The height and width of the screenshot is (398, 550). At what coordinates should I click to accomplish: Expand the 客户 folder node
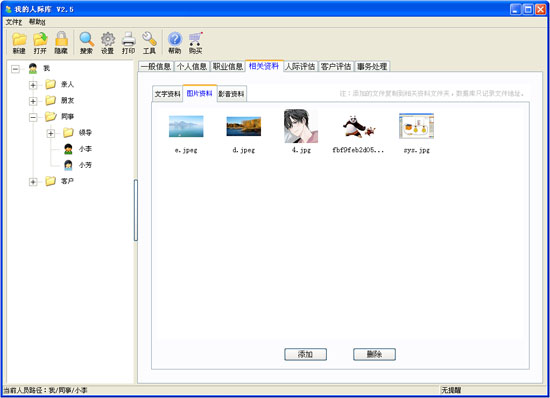coord(33,182)
